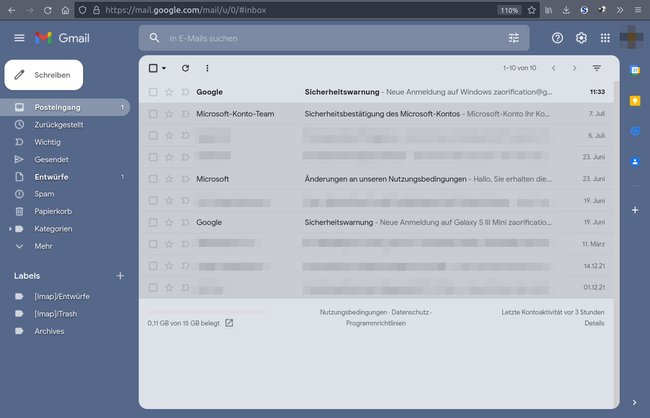Open Google Tasks side panel icon
The image size is (650, 418).
[x=635, y=131]
